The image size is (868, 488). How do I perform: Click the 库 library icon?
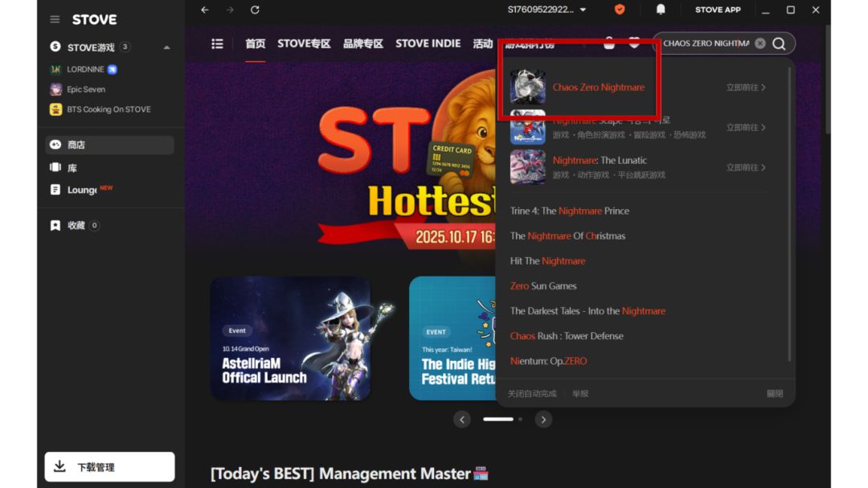(55, 167)
